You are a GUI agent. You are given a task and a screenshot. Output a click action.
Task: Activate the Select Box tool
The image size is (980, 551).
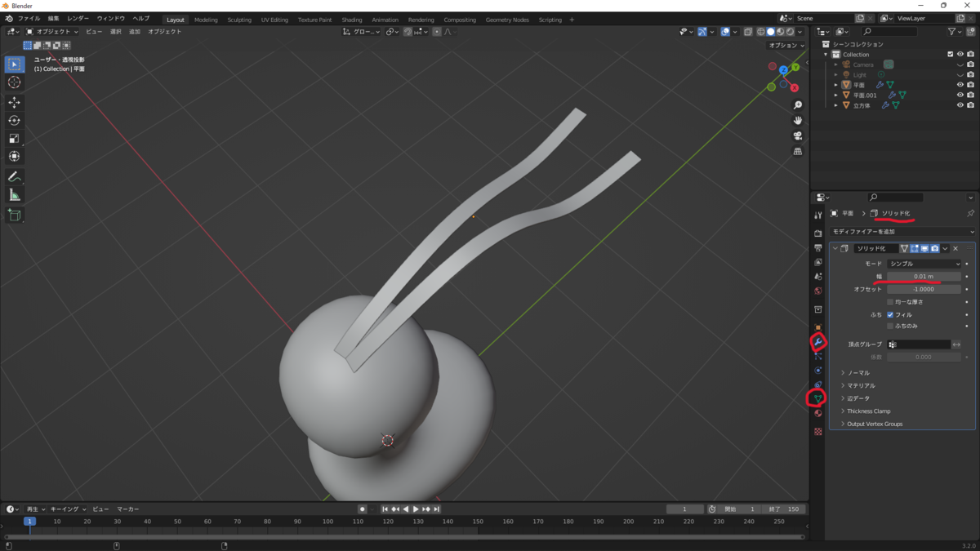pyautogui.click(x=14, y=64)
